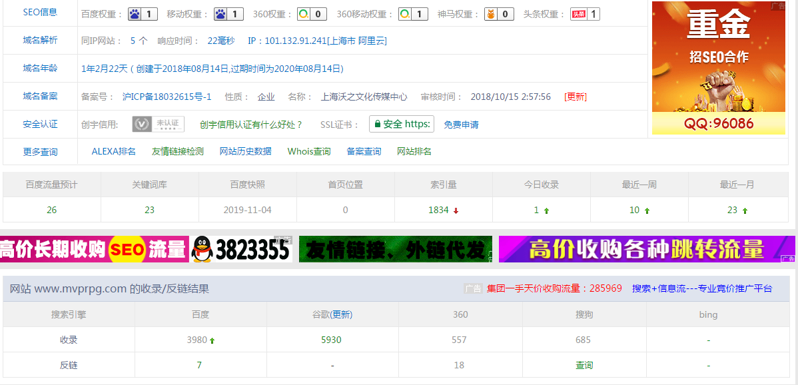
Task: Click the Shenma weight badge icon
Action: pyautogui.click(x=499, y=14)
